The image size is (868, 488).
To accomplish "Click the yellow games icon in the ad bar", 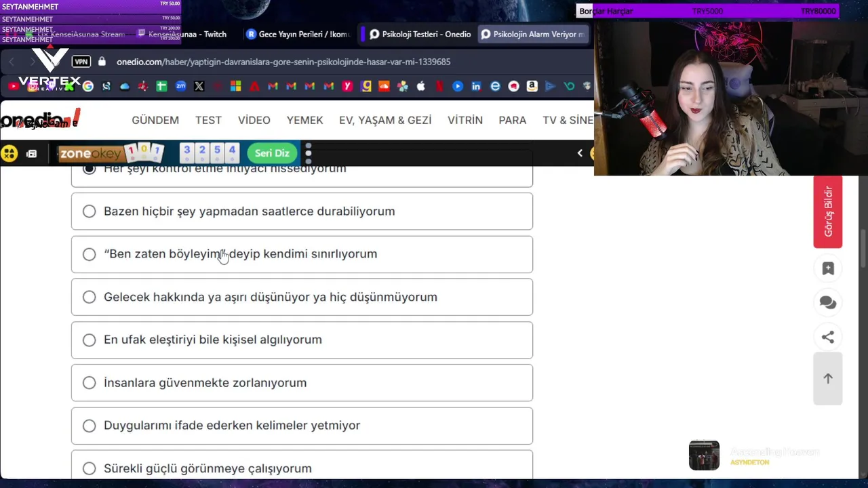I will (x=9, y=153).
